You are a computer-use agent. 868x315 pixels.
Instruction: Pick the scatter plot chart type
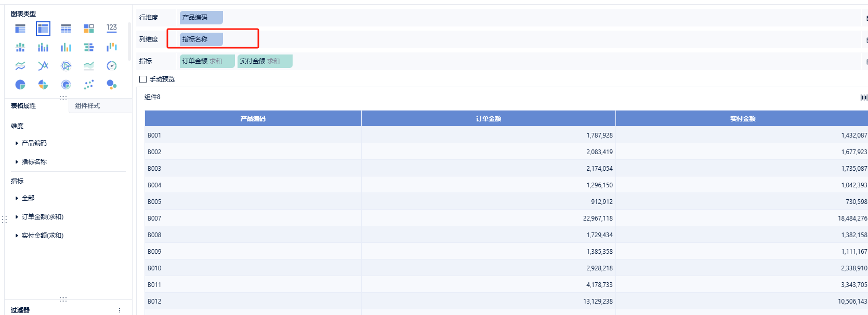[89, 85]
